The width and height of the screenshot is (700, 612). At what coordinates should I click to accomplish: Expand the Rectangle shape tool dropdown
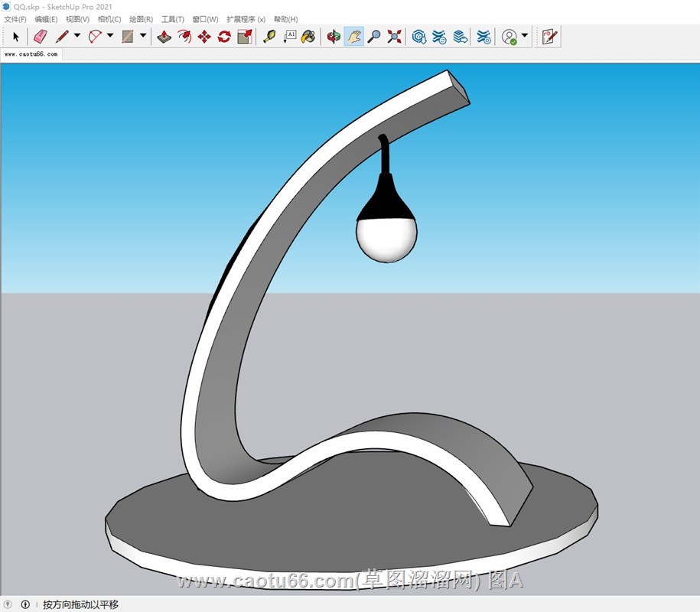(143, 36)
